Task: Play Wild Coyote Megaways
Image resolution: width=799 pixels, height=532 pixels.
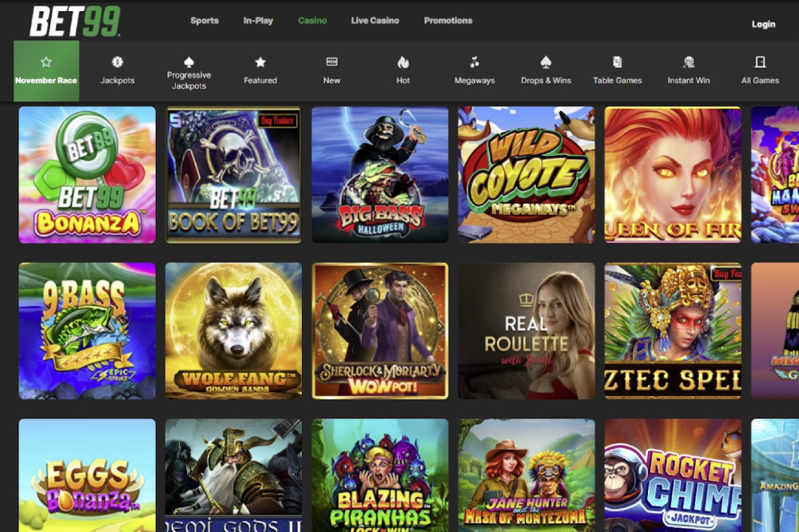Action: [527, 175]
